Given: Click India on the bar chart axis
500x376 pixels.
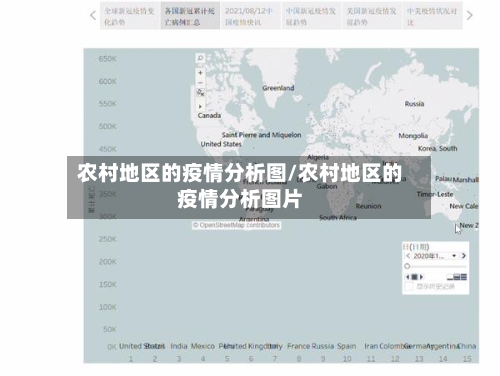Looking at the screenshot, I should [179, 346].
